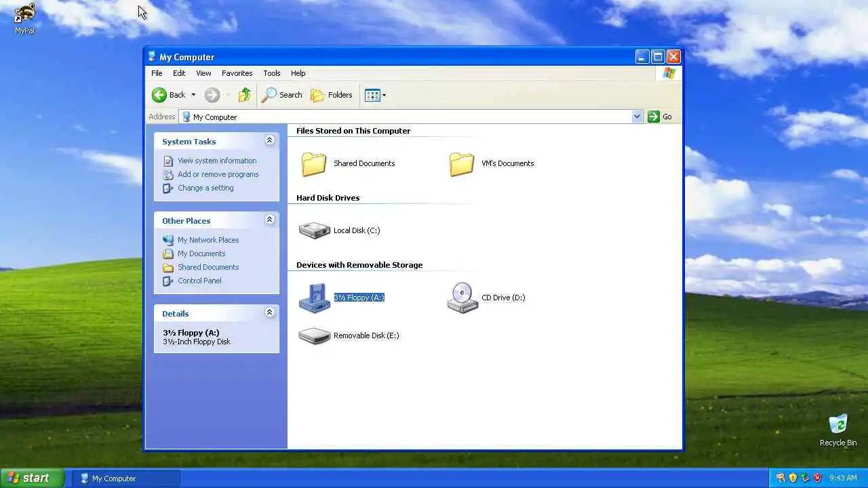Select the CD Drive (D:) icon

(462, 298)
